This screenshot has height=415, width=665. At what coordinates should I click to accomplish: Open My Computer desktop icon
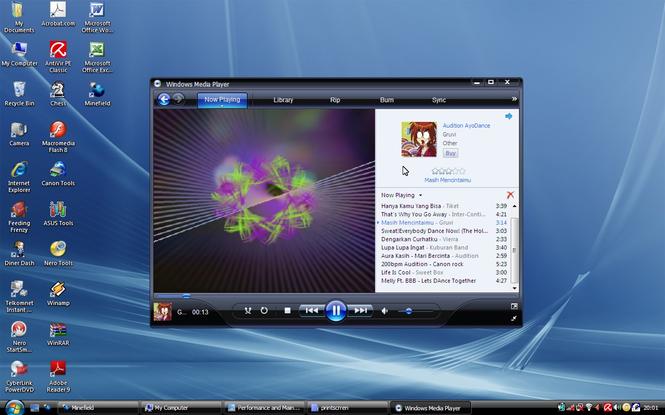click(19, 54)
